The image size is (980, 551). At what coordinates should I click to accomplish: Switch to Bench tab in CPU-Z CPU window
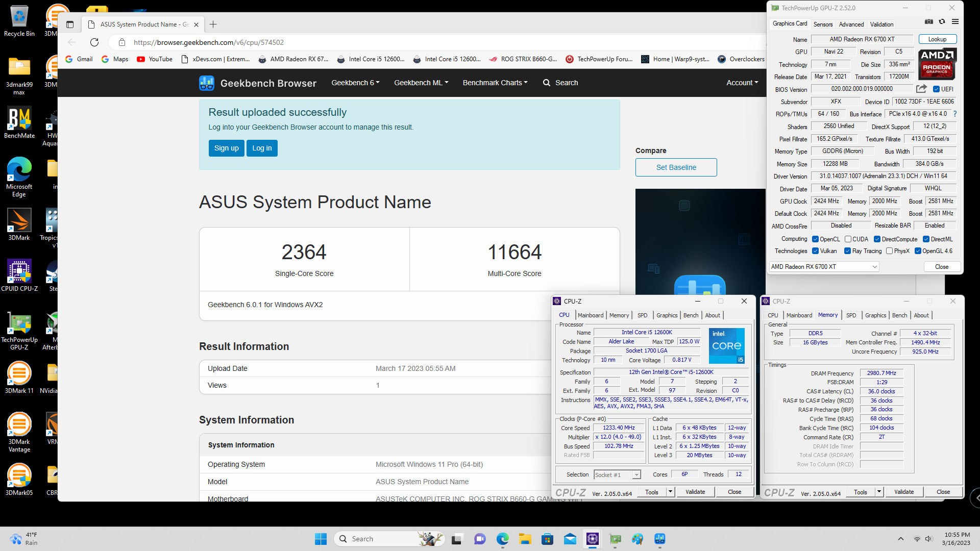point(691,315)
